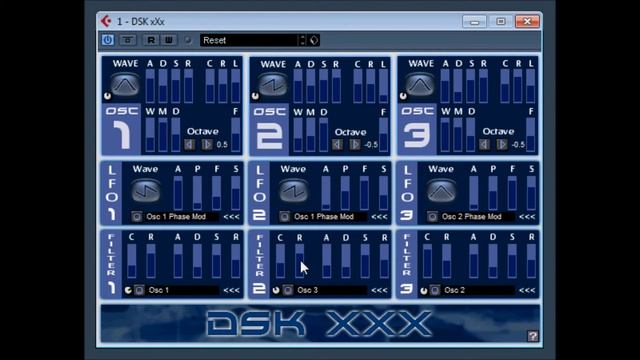The width and height of the screenshot is (640, 360).
Task: Change the LFO 2 wave shape button
Action: pos(293,191)
